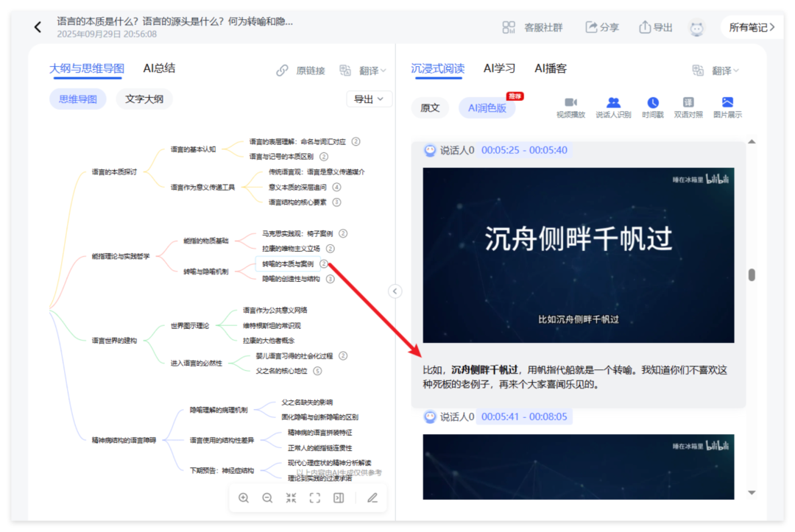795x532 pixels.
Task: Click the fullscreen mind map icon
Action: pyautogui.click(x=315, y=498)
